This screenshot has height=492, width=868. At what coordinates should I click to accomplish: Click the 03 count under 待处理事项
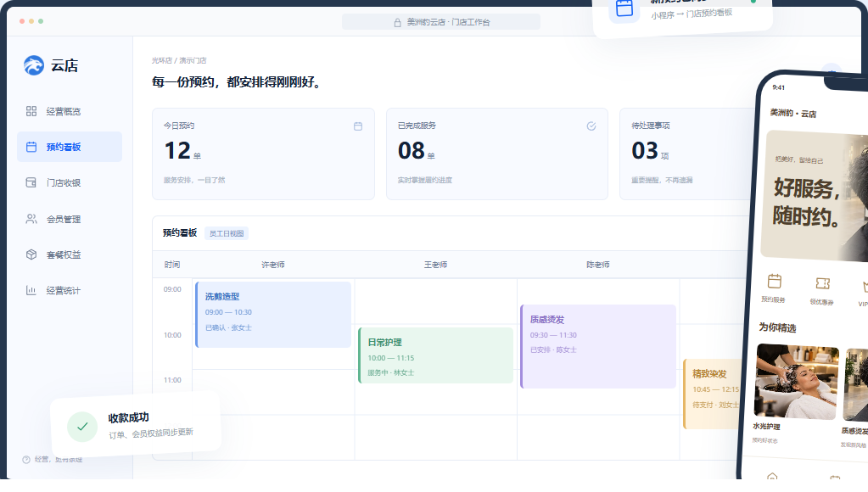coord(645,150)
